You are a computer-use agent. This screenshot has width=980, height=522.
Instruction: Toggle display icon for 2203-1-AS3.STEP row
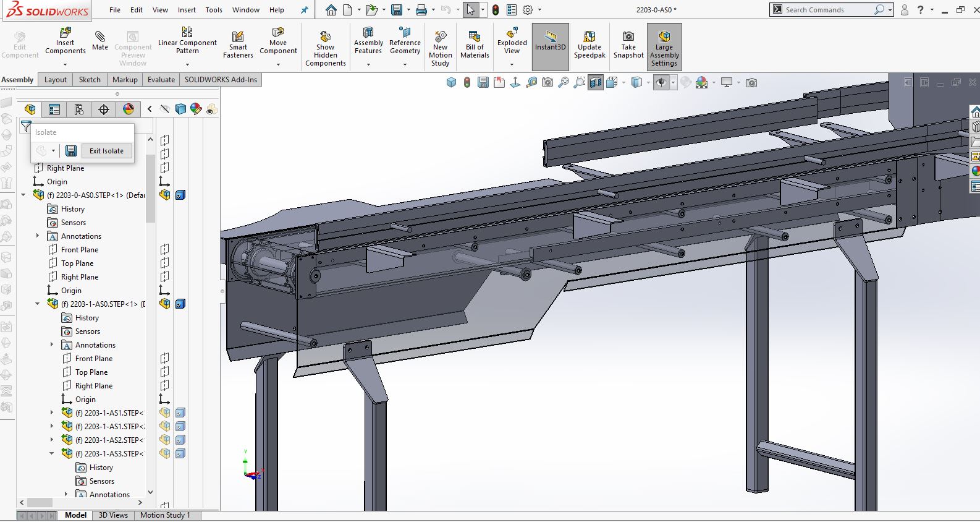[x=180, y=453]
